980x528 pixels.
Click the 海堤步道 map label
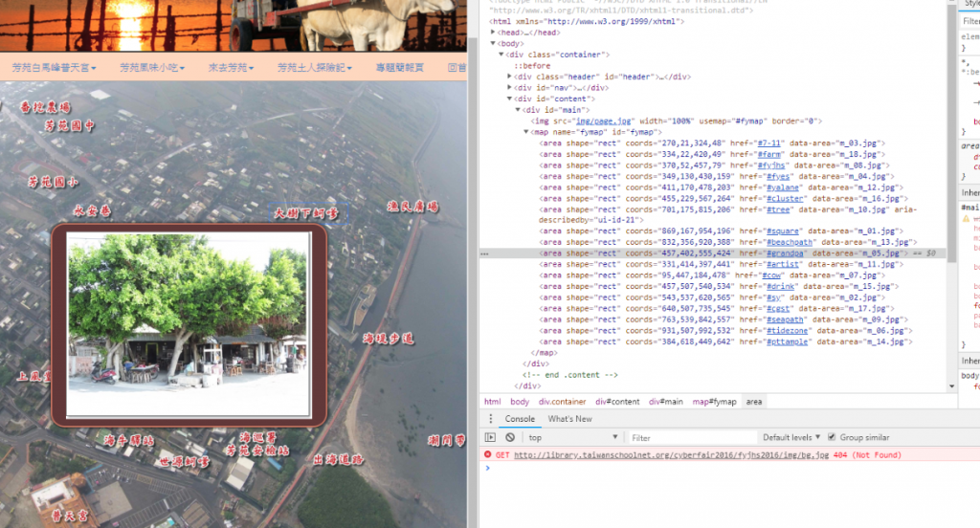pyautogui.click(x=389, y=339)
